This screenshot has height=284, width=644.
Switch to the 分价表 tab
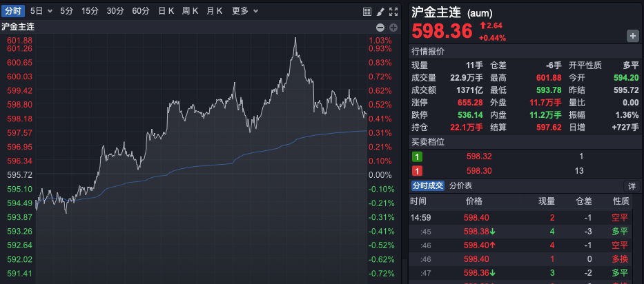[460, 185]
